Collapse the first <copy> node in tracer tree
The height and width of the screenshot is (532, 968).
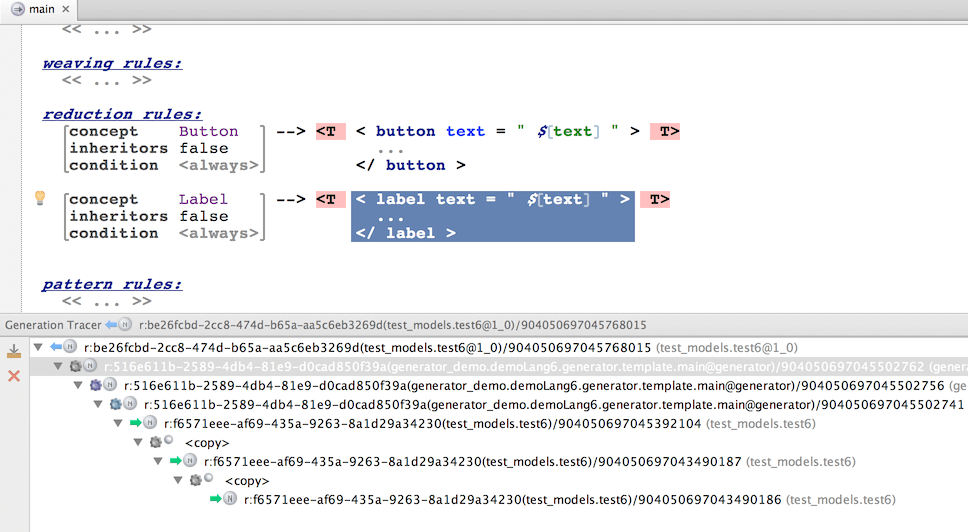[138, 442]
